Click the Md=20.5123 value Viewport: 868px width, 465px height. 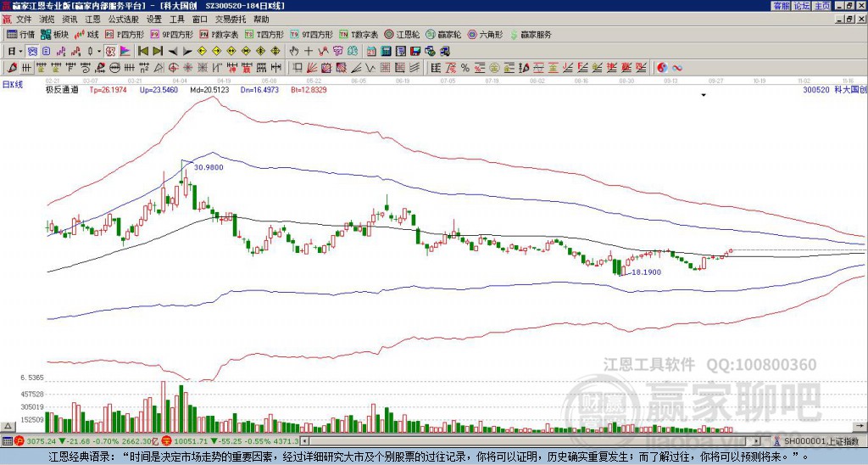[x=209, y=89]
